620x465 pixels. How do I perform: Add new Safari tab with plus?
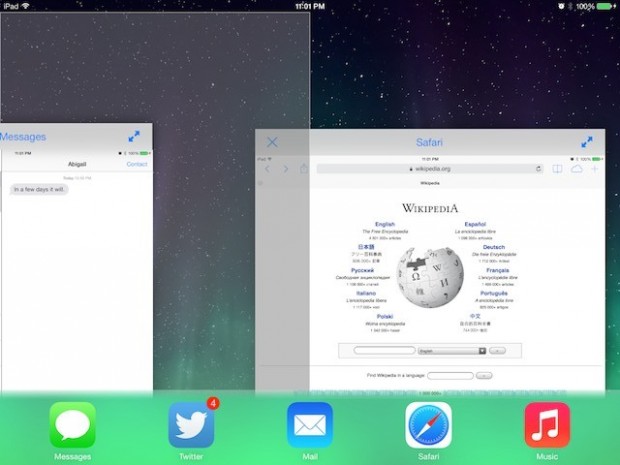coord(595,169)
